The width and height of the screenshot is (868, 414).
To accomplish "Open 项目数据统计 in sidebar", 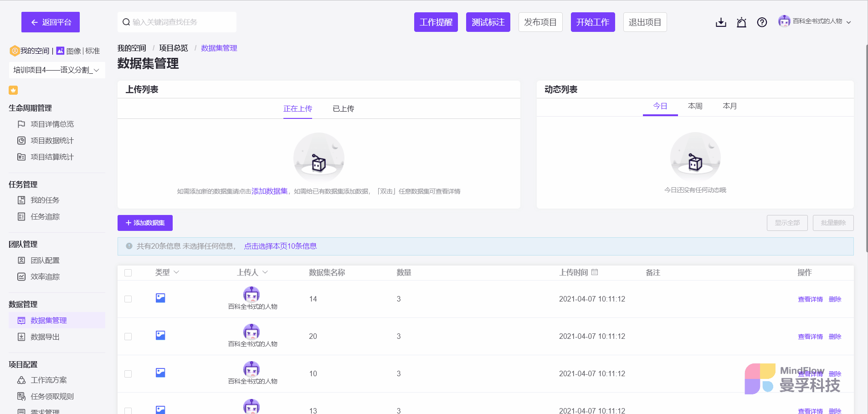I will (52, 140).
